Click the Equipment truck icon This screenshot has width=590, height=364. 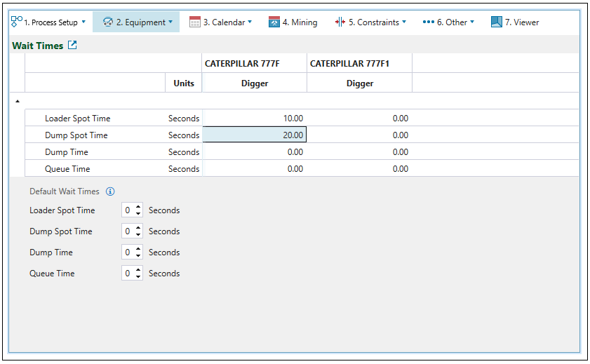107,22
